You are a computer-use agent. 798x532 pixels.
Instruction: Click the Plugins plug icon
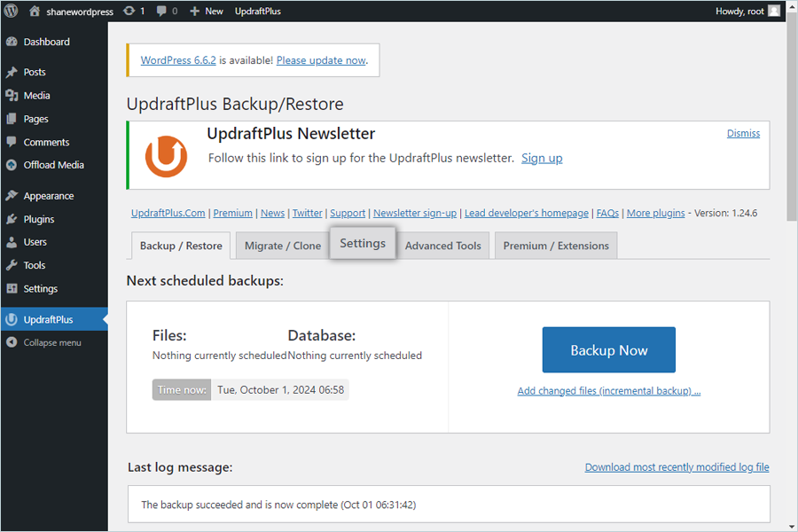click(x=12, y=219)
